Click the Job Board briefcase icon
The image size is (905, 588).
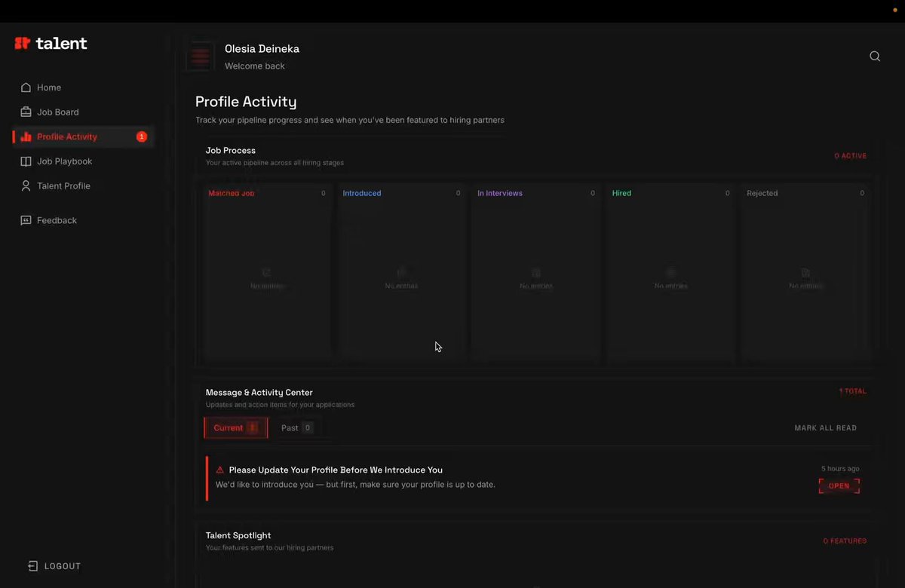(x=26, y=112)
